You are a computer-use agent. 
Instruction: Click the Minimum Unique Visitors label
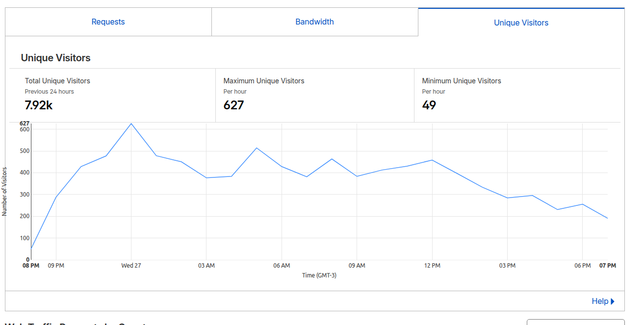462,81
